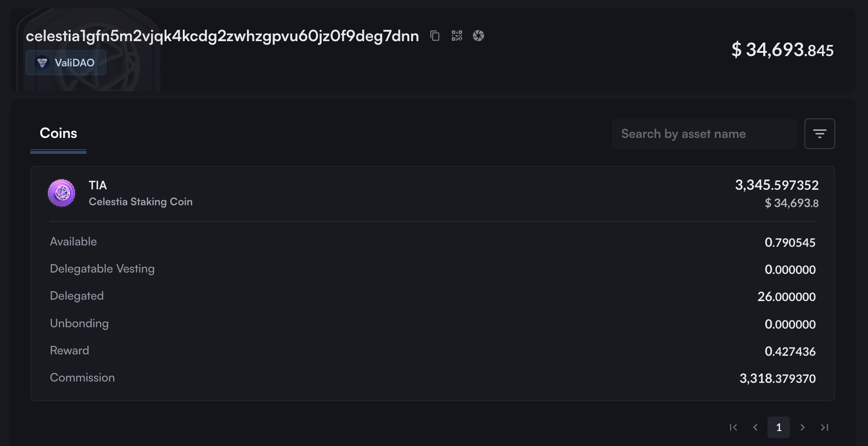The image size is (868, 446).
Task: Click the Celestia Staking Coin label
Action: (141, 201)
